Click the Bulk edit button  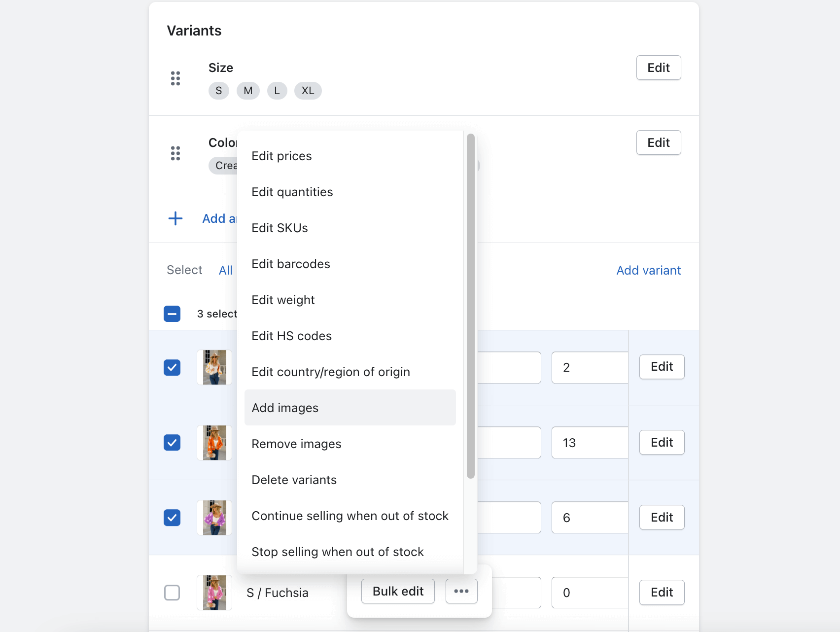398,591
